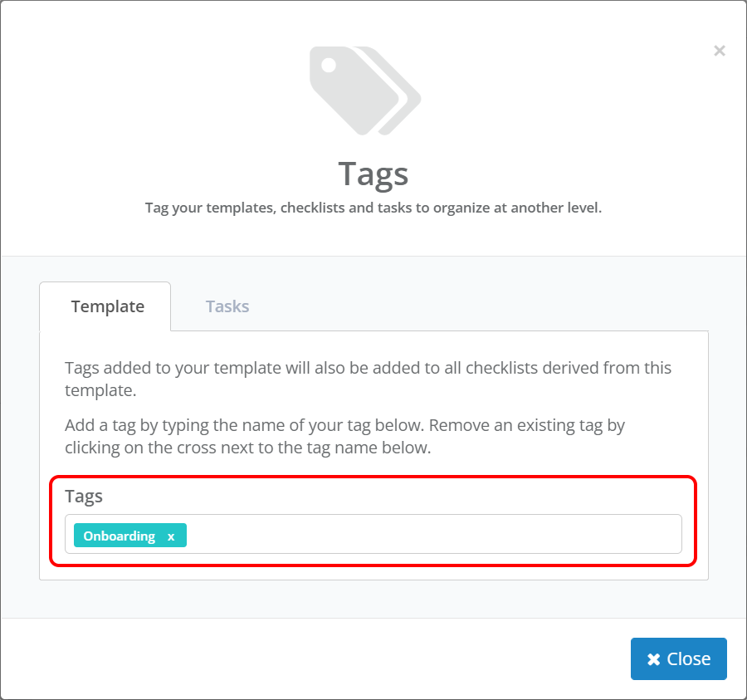Click the instruction text about removing an existing tag
This screenshot has width=747, height=700.
[x=345, y=436]
